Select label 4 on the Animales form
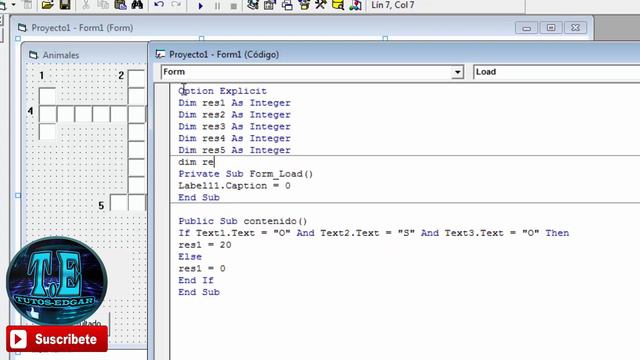 (x=31, y=111)
